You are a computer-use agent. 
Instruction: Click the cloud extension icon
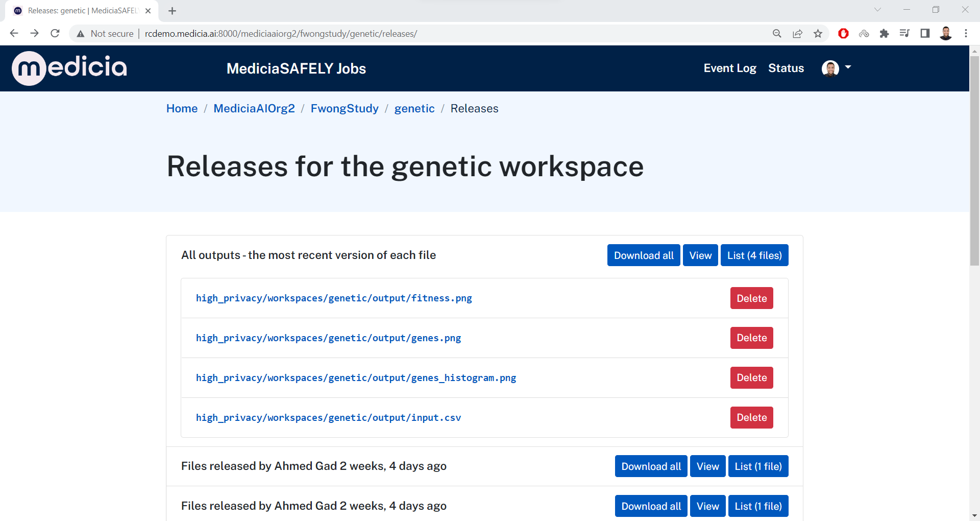coord(864,34)
